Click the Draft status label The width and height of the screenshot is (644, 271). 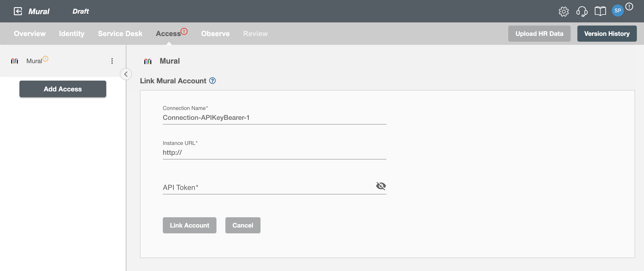coord(80,11)
